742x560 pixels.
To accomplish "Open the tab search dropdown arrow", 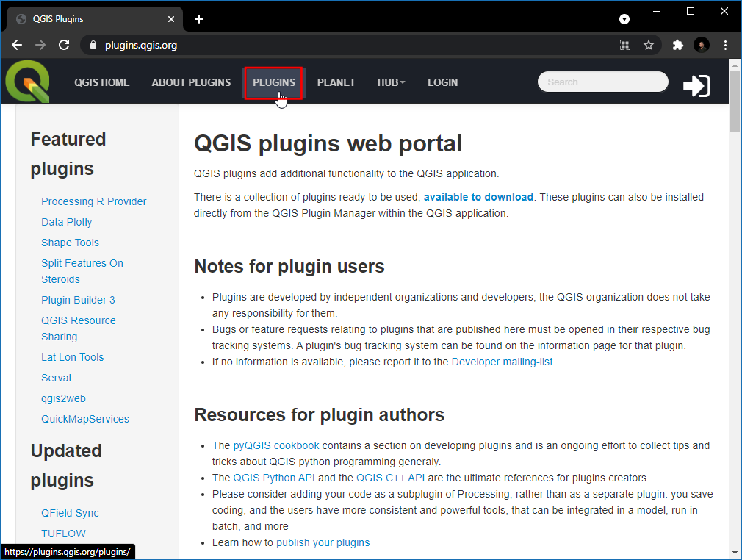I will point(624,19).
